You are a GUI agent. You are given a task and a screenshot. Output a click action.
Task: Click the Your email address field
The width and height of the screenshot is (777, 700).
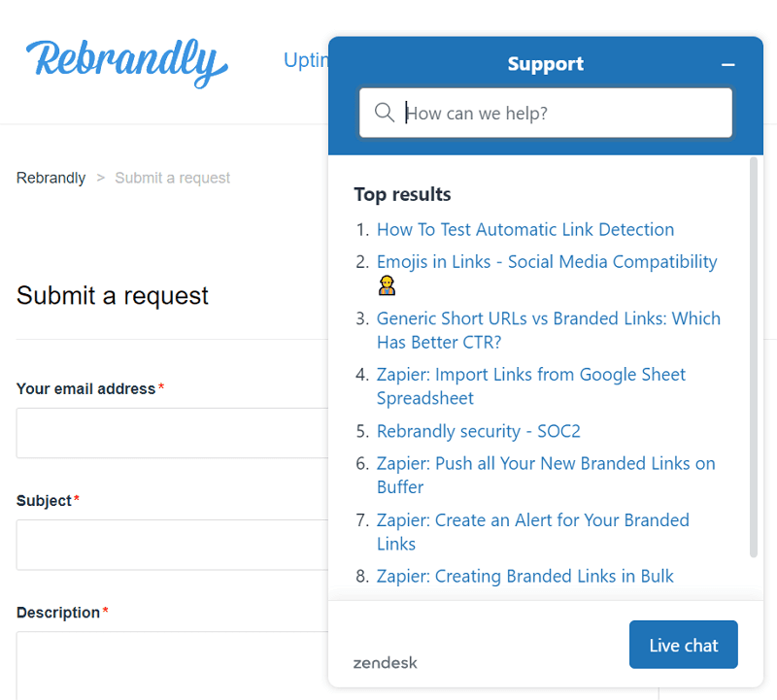pos(172,433)
